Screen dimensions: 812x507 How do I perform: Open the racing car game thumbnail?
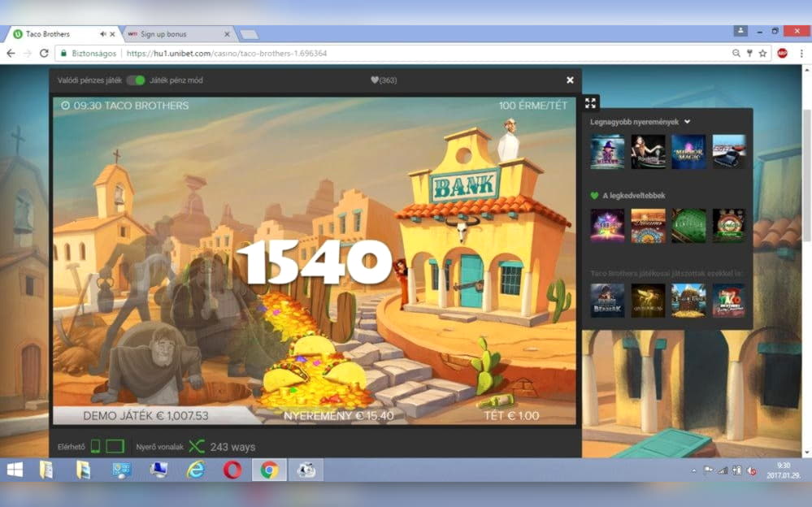pyautogui.click(x=729, y=152)
